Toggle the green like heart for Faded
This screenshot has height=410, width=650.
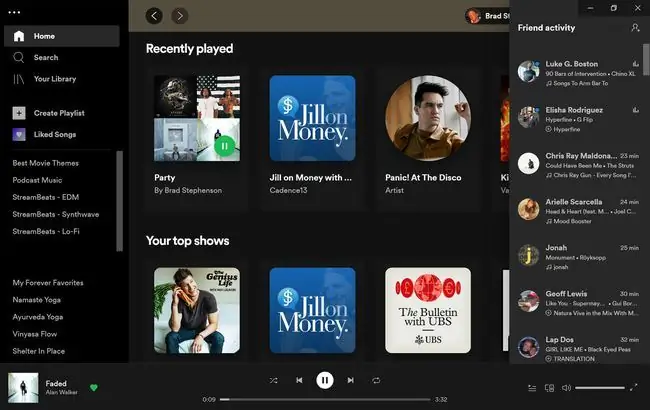[94, 388]
